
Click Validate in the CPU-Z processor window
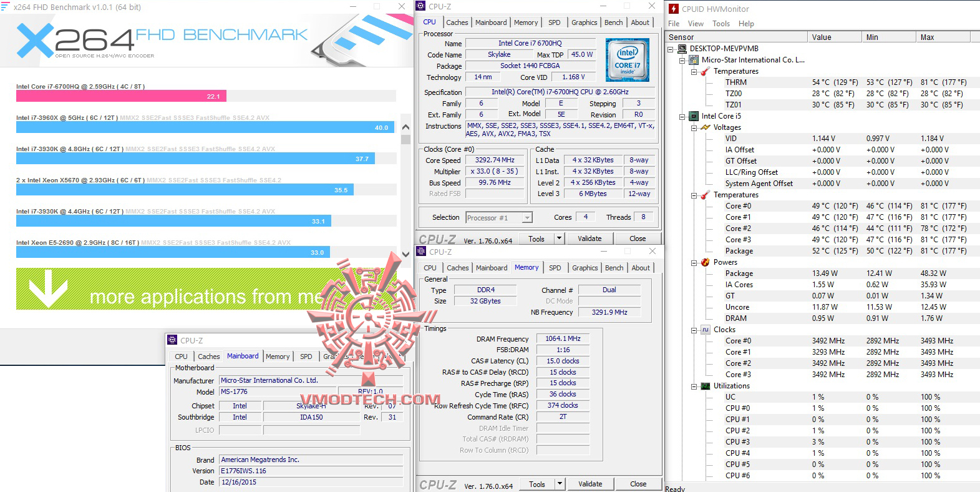589,239
